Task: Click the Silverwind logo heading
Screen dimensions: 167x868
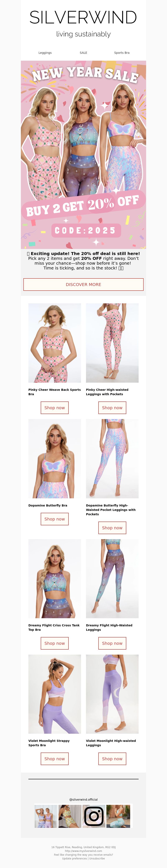Action: 83,17
